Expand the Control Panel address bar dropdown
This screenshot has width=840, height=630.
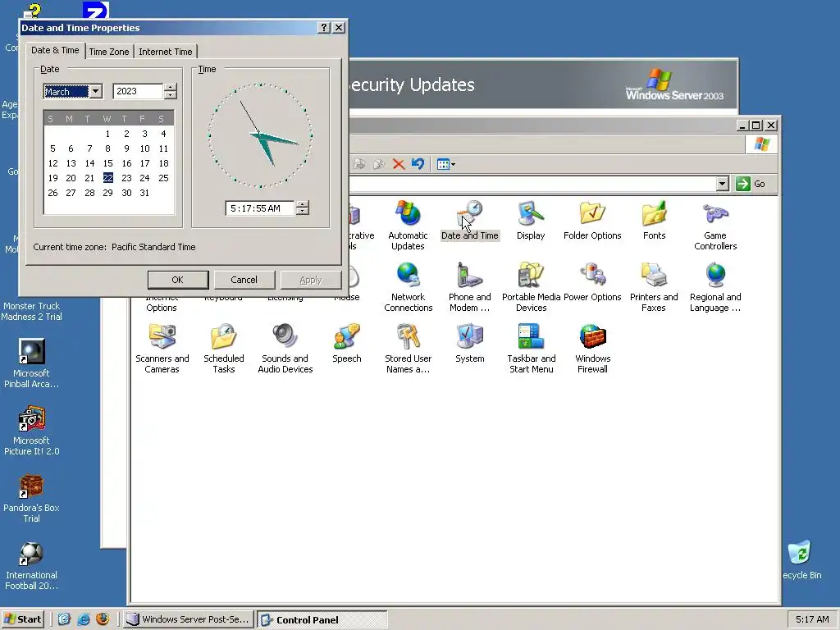point(722,184)
